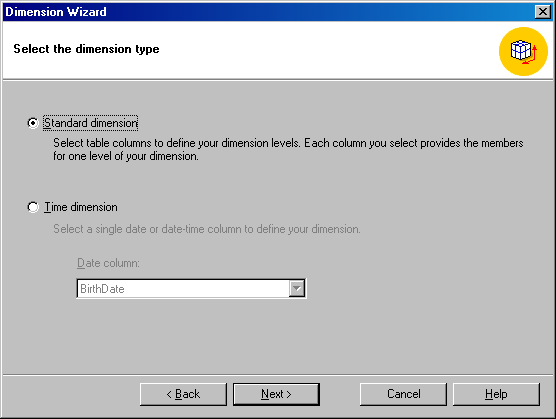556x419 pixels.
Task: Close the Dimension Wizard window
Action: coord(543,12)
